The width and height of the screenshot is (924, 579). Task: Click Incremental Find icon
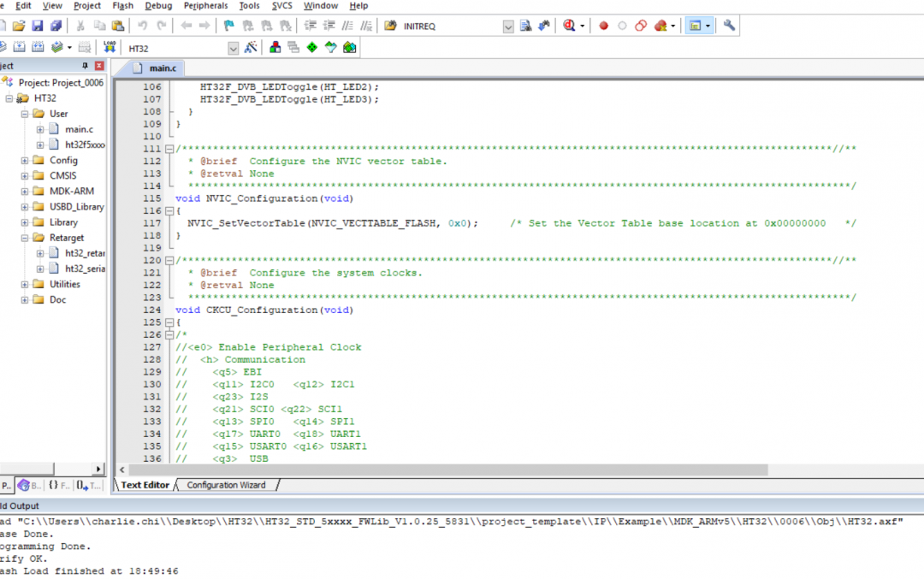tap(544, 26)
